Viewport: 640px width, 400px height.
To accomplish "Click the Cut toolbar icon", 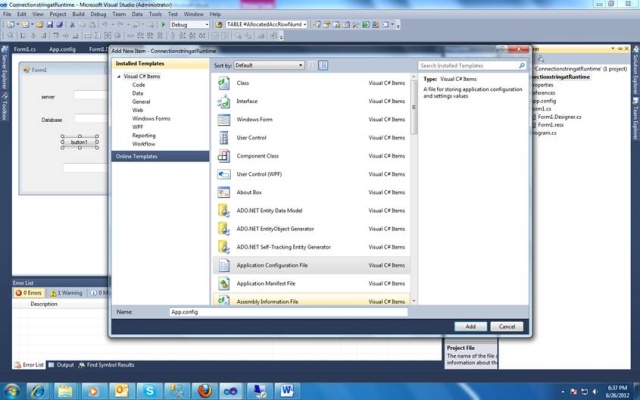I will (72, 24).
